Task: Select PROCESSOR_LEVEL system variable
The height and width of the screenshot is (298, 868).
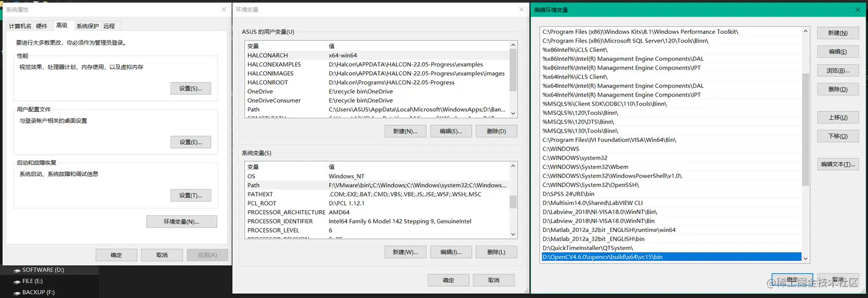Action: [x=377, y=230]
